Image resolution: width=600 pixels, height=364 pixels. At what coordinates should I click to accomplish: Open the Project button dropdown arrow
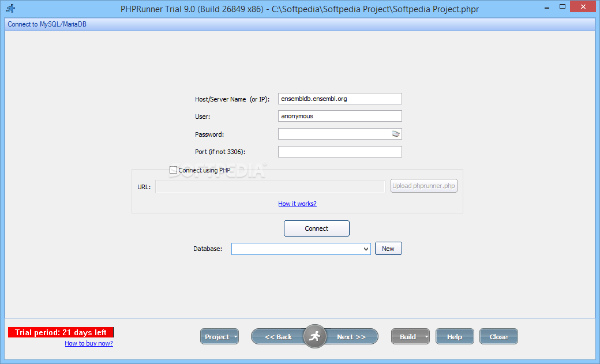pos(235,337)
